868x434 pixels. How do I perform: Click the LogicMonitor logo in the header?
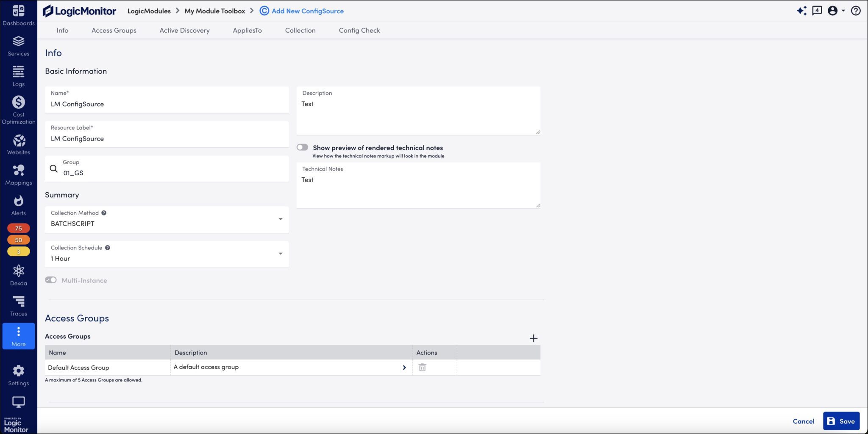(79, 11)
